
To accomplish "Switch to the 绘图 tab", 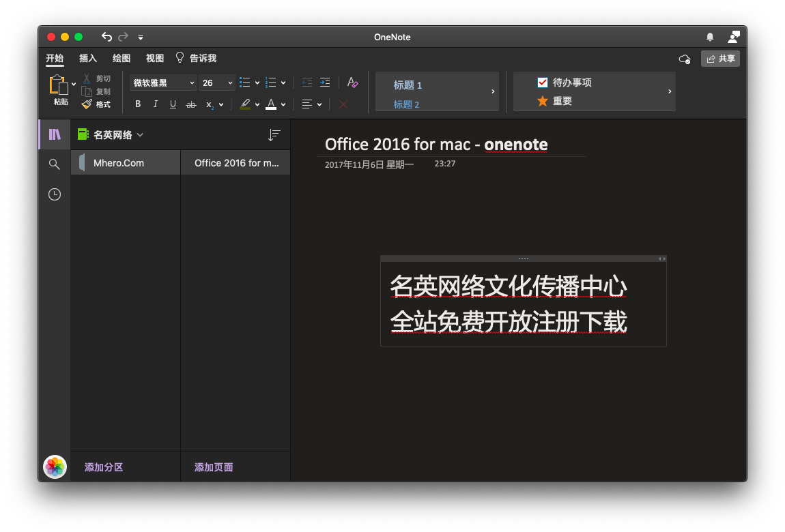I will (x=121, y=59).
